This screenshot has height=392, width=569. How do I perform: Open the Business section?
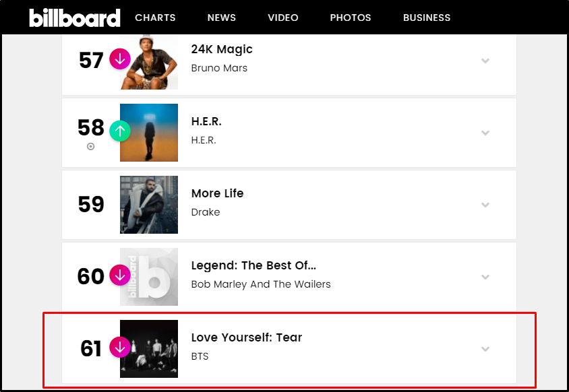pyautogui.click(x=427, y=18)
